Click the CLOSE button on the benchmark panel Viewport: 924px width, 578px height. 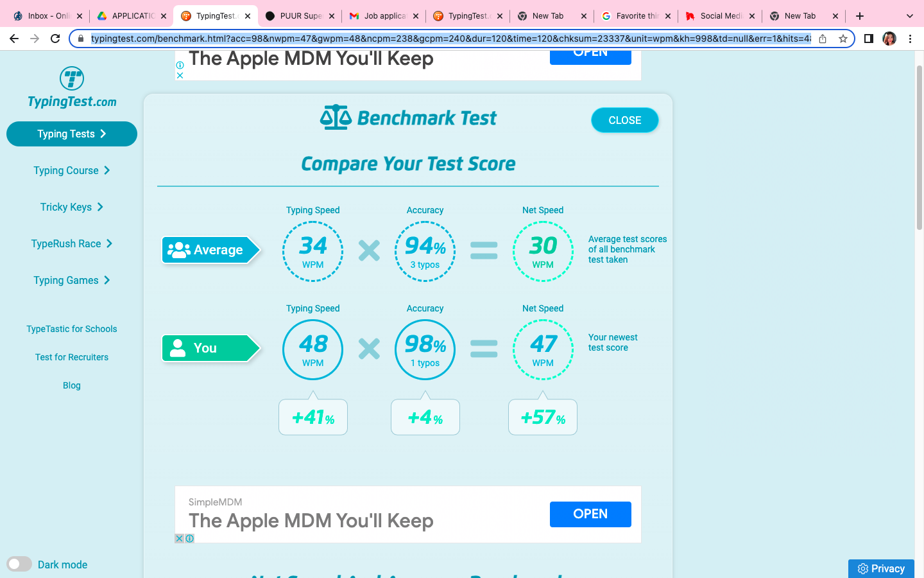click(624, 120)
